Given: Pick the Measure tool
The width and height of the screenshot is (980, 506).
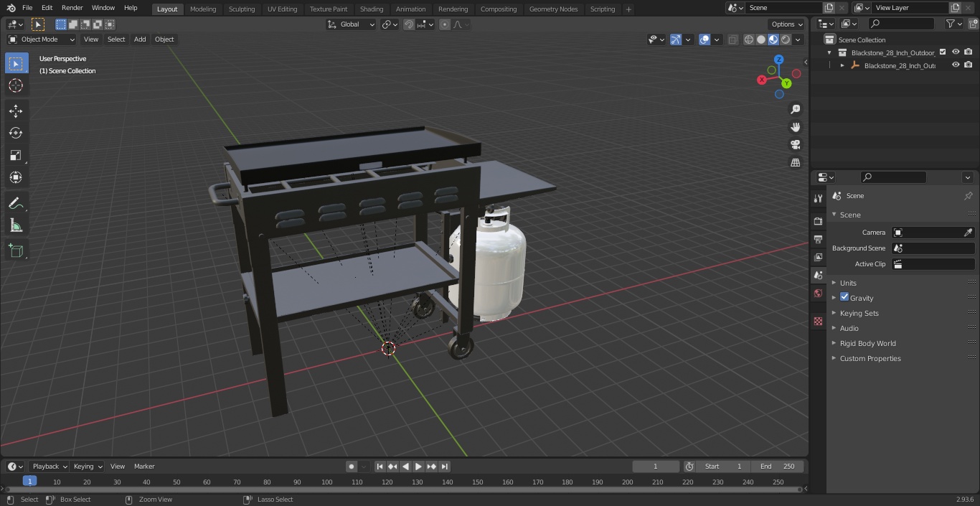Looking at the screenshot, I should pyautogui.click(x=16, y=226).
